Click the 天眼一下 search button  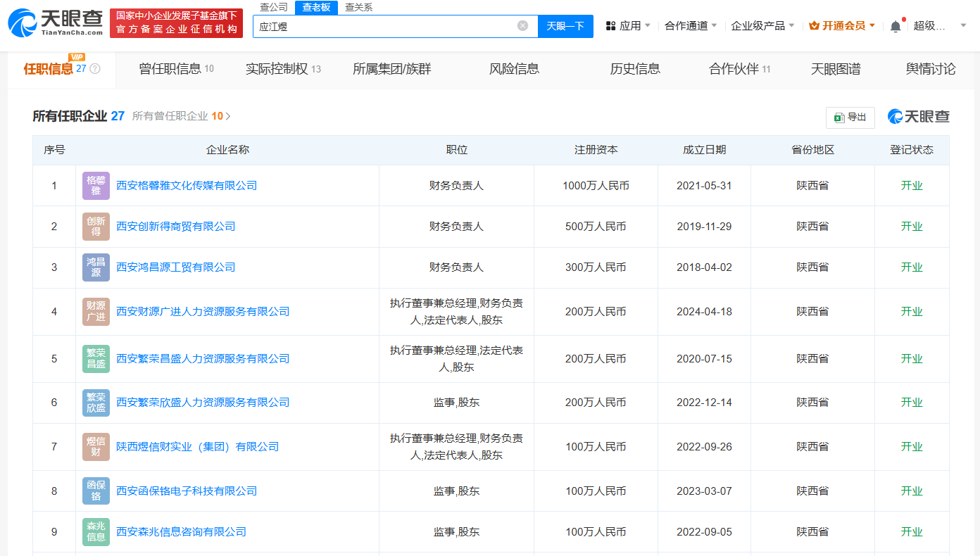565,26
